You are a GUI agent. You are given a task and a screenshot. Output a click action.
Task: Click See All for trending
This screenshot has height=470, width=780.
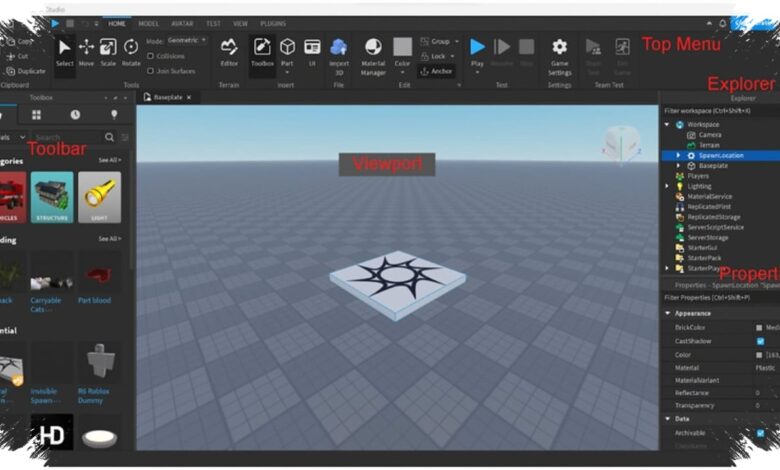[109, 239]
